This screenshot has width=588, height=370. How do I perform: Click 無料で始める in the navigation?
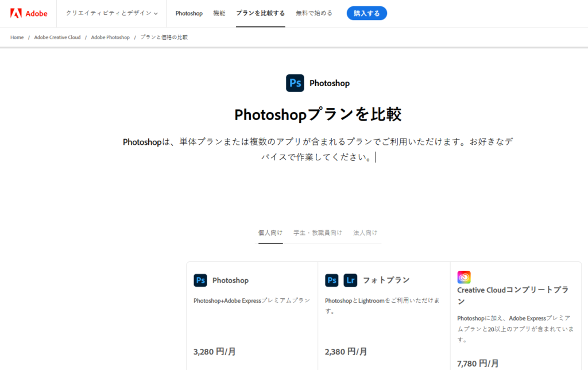pos(314,13)
